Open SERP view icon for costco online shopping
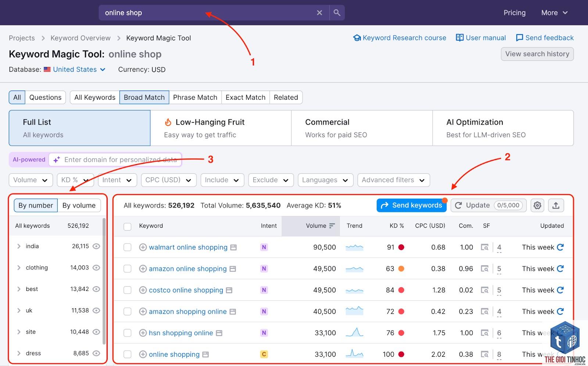This screenshot has width=588, height=366. pyautogui.click(x=229, y=290)
